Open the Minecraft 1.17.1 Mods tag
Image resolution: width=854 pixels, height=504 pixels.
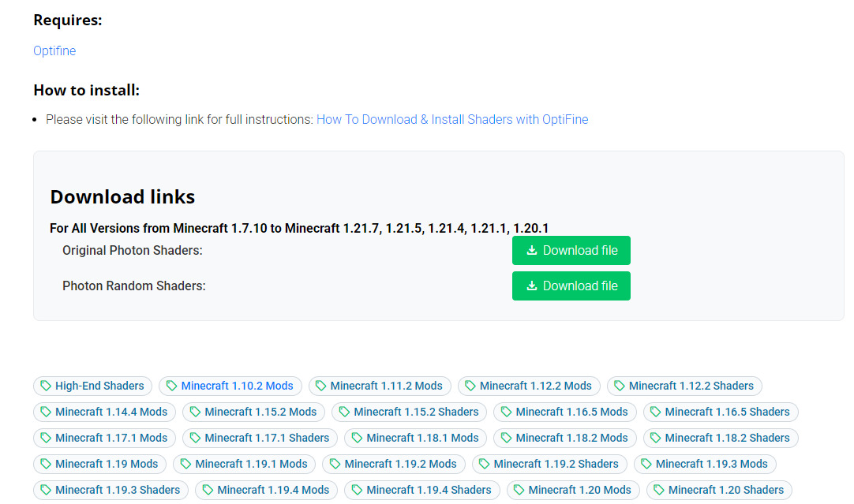104,439
